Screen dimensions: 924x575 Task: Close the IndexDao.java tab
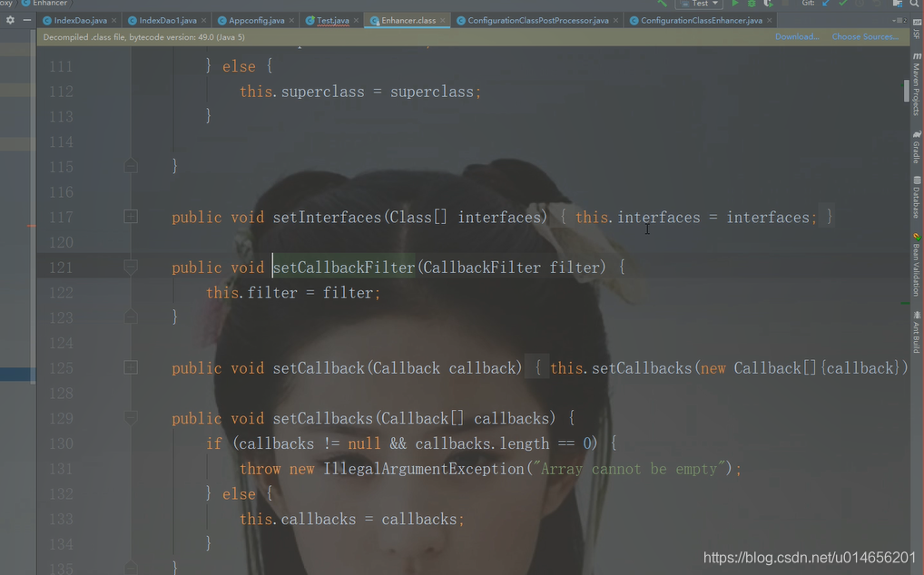pos(114,20)
